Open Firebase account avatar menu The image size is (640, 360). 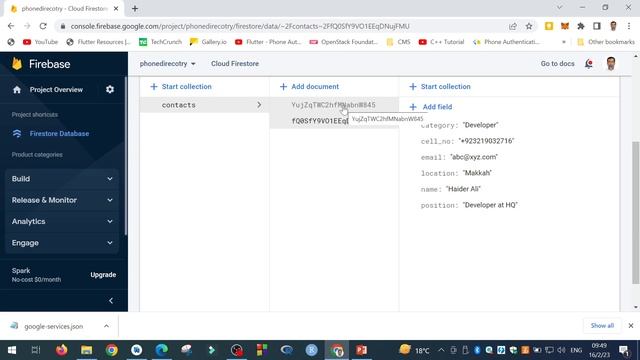(611, 64)
